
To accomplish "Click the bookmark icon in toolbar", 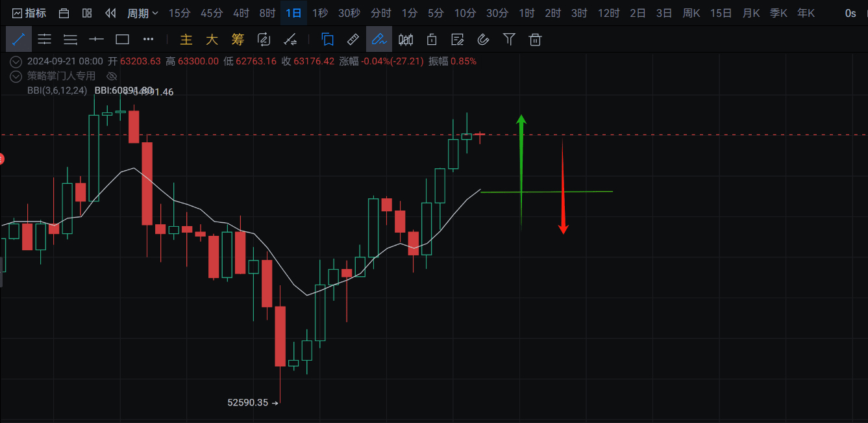I will [x=327, y=40].
